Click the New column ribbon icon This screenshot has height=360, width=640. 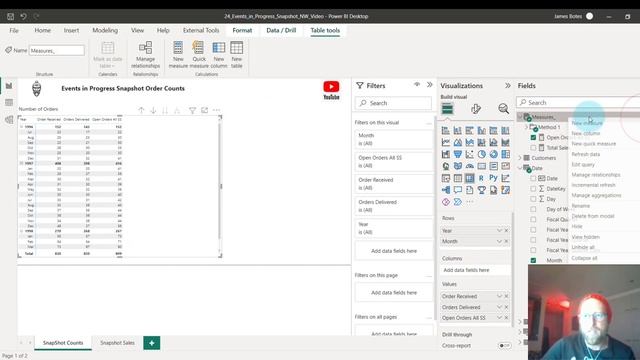219,55
